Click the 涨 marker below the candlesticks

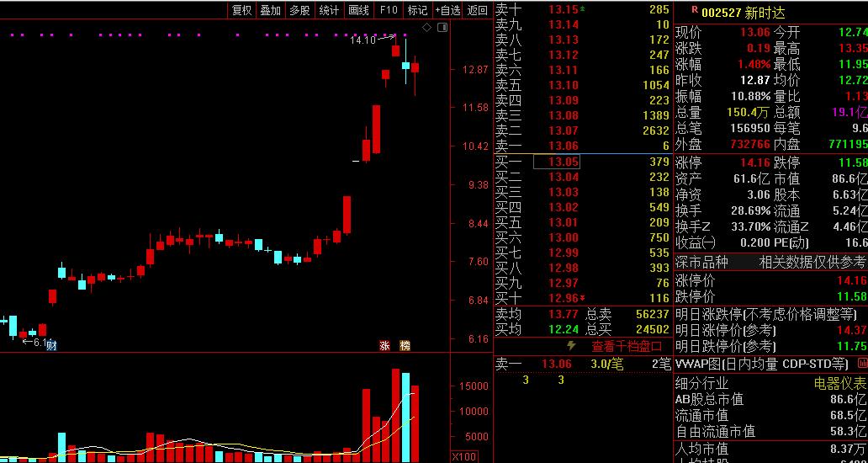(x=384, y=346)
